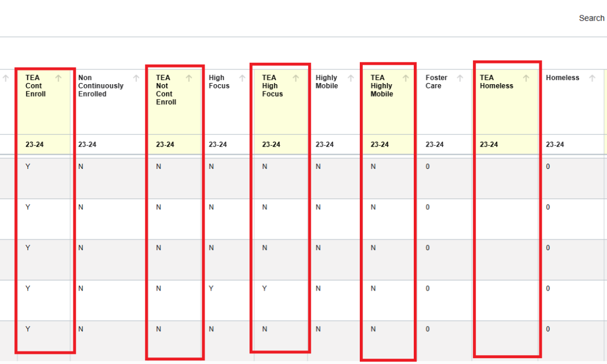Screen dimensions: 607x364
Task: Click 23-24 under TEA High Focus
Action: (271, 145)
